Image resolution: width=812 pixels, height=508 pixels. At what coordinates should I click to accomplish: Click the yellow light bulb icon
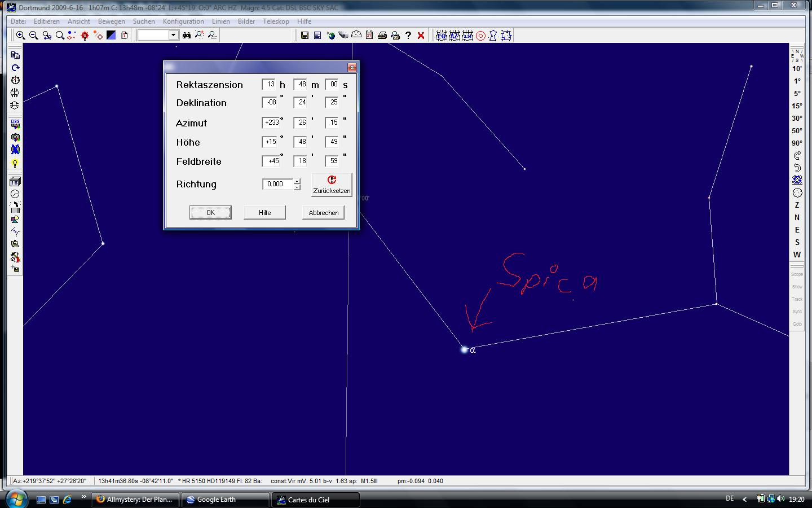point(15,163)
